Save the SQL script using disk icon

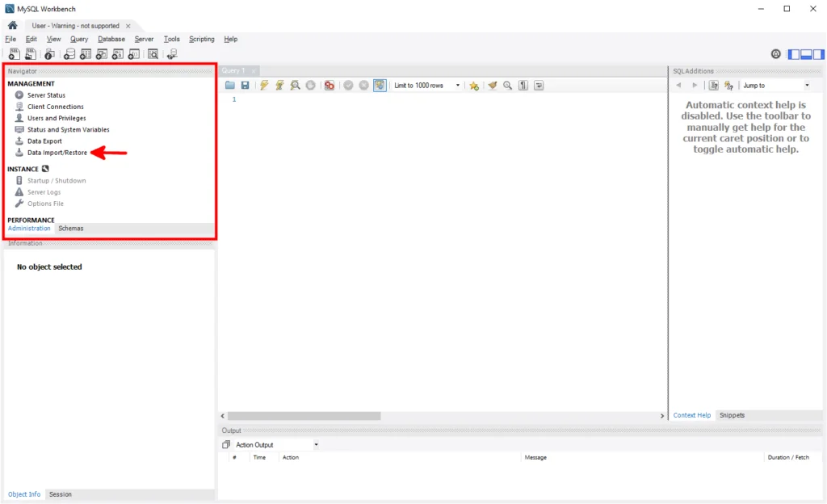(245, 85)
